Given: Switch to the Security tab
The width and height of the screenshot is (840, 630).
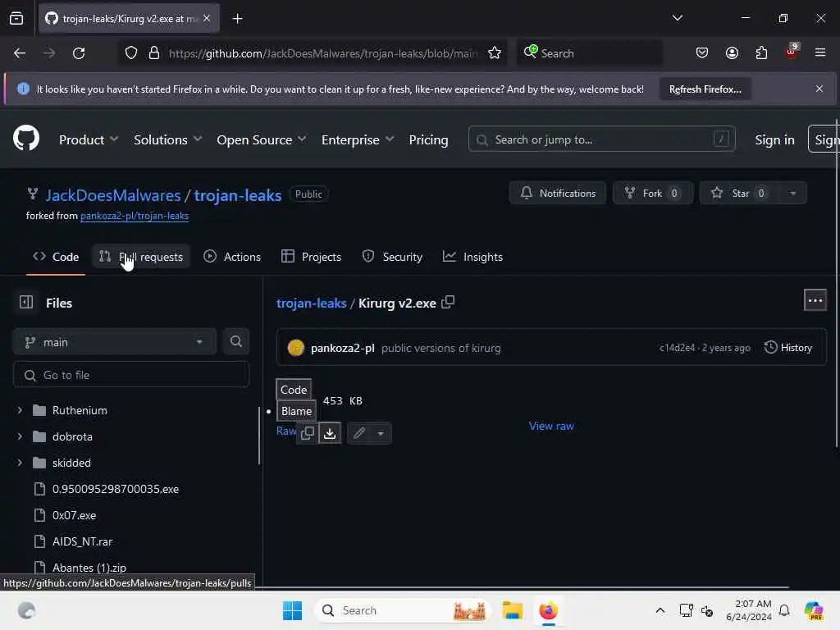Looking at the screenshot, I should pos(392,257).
